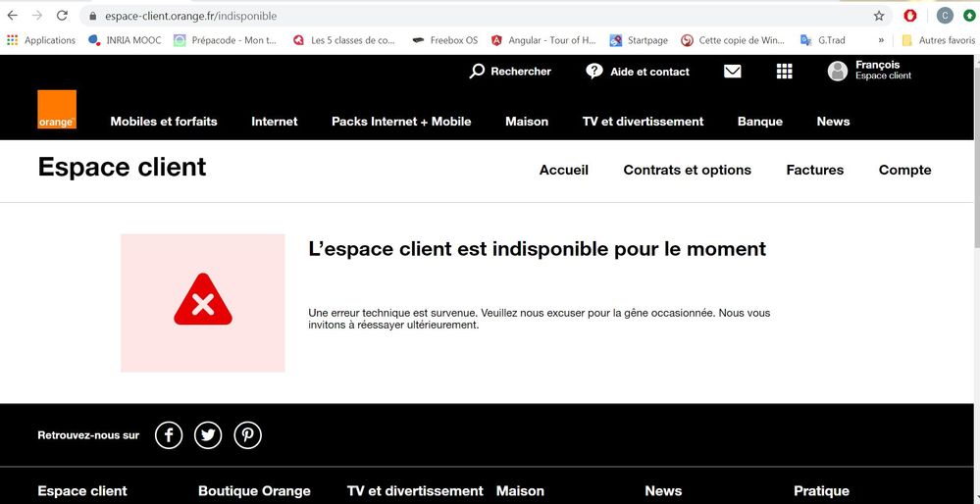Open the mail envelope icon
The image size is (980, 504).
click(x=732, y=72)
